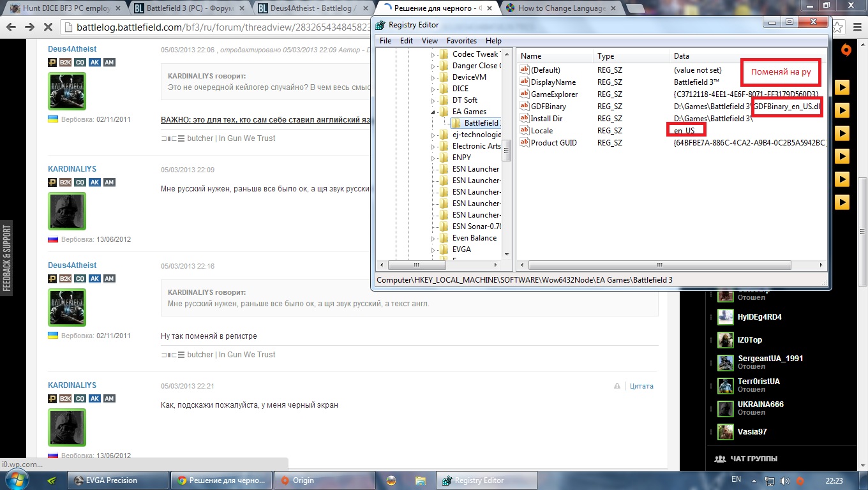Click the Цитата quote link
The image size is (868, 490).
pos(641,386)
